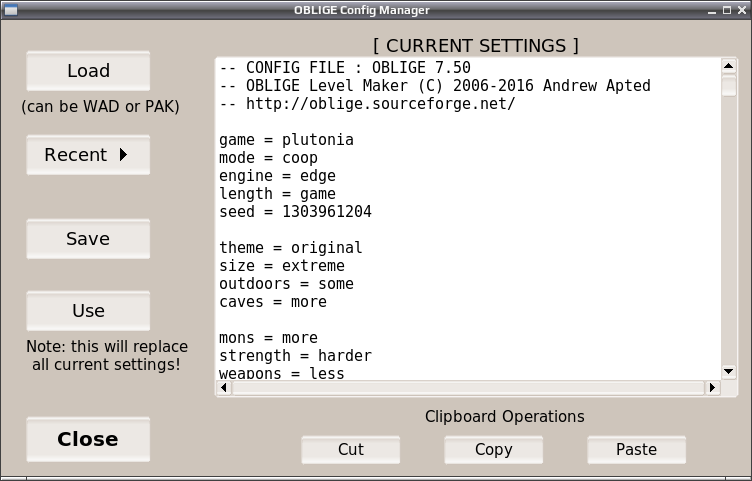Click the line 'mons = more'
The width and height of the screenshot is (752, 481).
268,338
